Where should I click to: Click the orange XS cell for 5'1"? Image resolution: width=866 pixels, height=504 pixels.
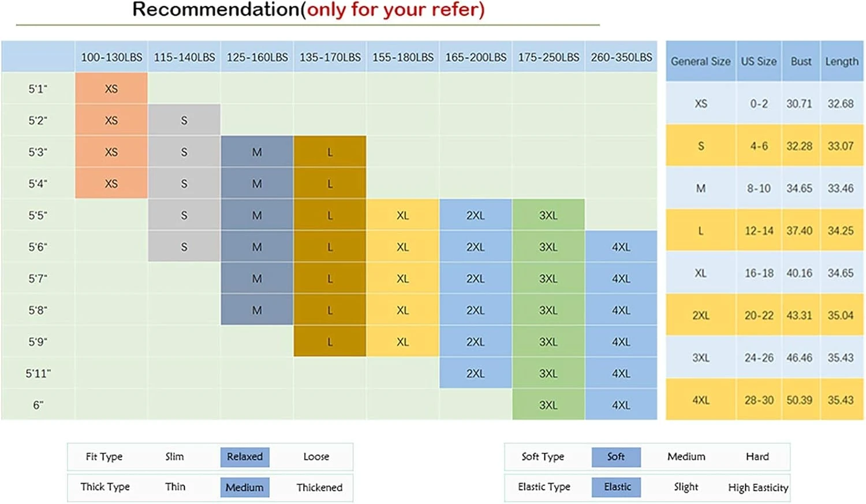pyautogui.click(x=111, y=89)
